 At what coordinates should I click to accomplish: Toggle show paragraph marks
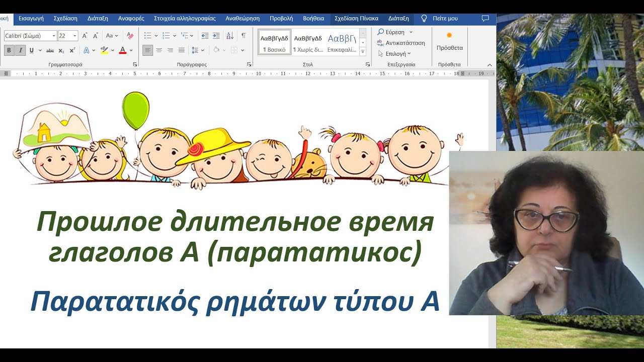[x=244, y=36]
